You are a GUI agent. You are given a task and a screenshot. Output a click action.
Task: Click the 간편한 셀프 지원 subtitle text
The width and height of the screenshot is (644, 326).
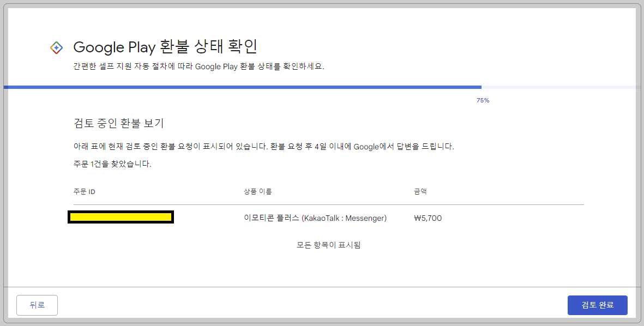[x=199, y=67]
